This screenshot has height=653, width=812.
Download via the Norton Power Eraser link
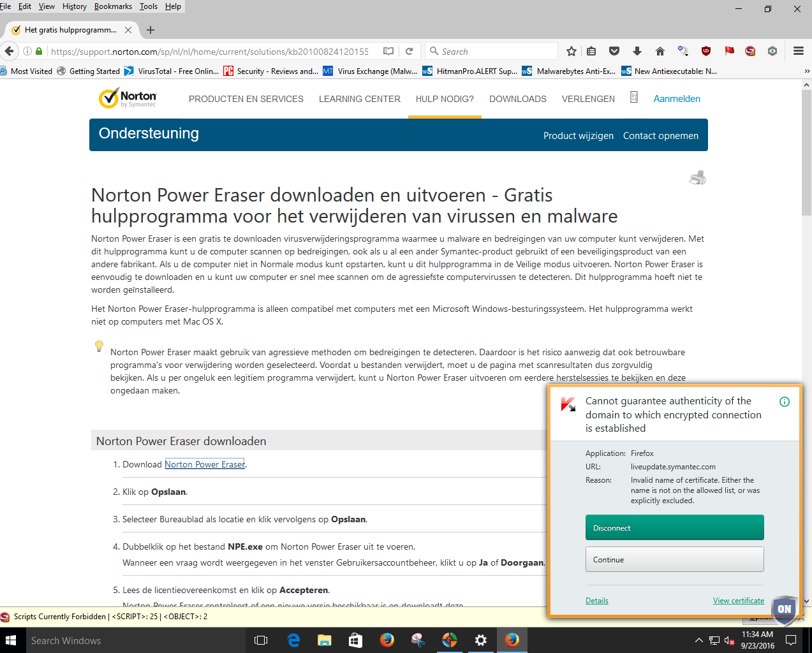(x=205, y=464)
